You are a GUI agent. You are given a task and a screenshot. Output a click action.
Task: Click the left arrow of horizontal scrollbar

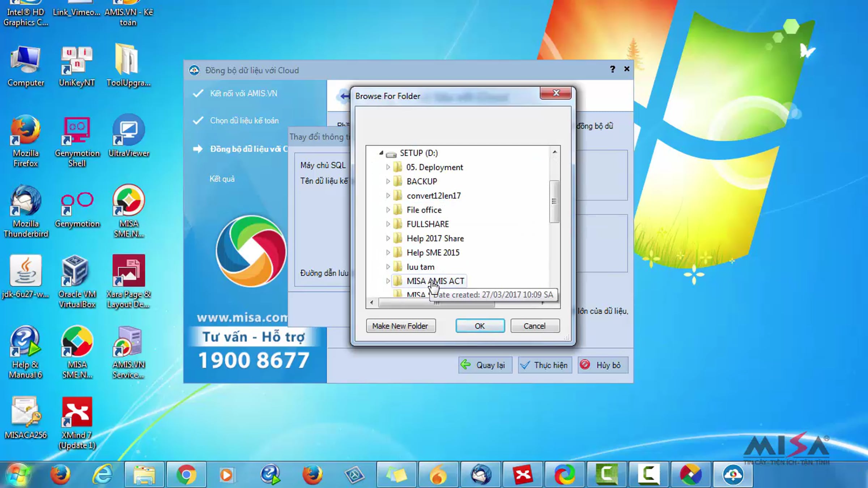(x=372, y=302)
